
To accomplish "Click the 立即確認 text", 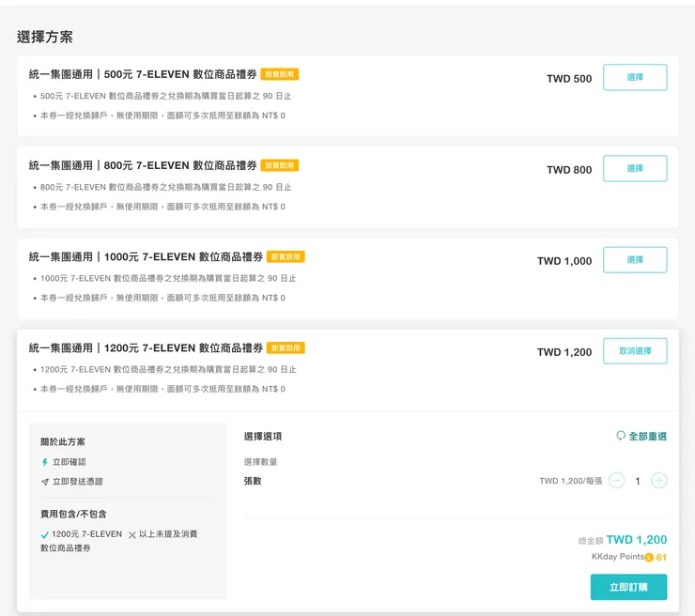I will [69, 462].
